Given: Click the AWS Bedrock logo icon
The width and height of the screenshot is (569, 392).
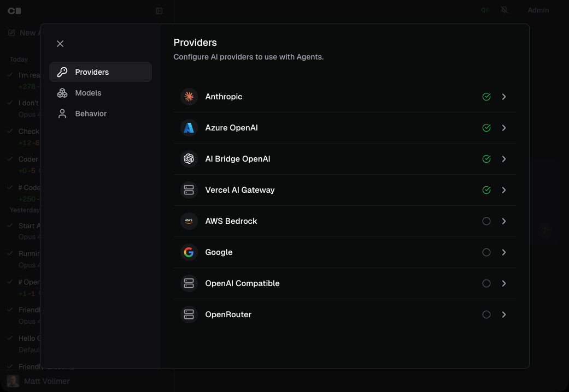Looking at the screenshot, I should click(189, 221).
